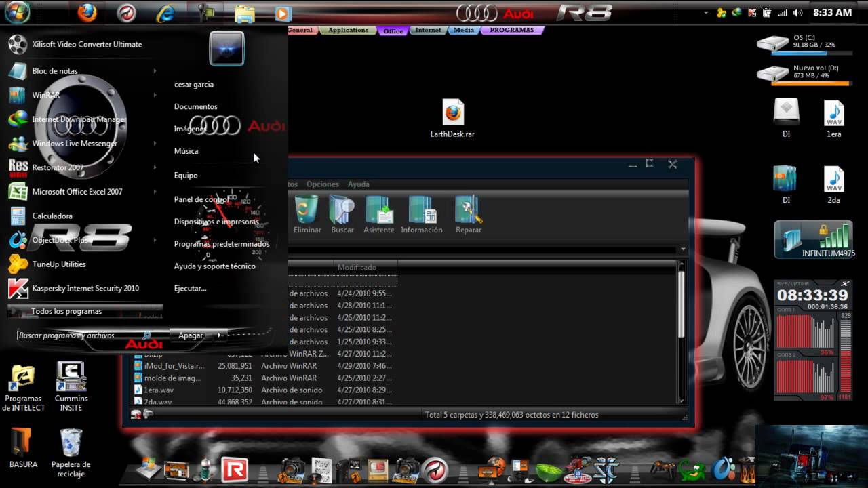Open Música link
This screenshot has height=488, width=868.
coord(186,151)
